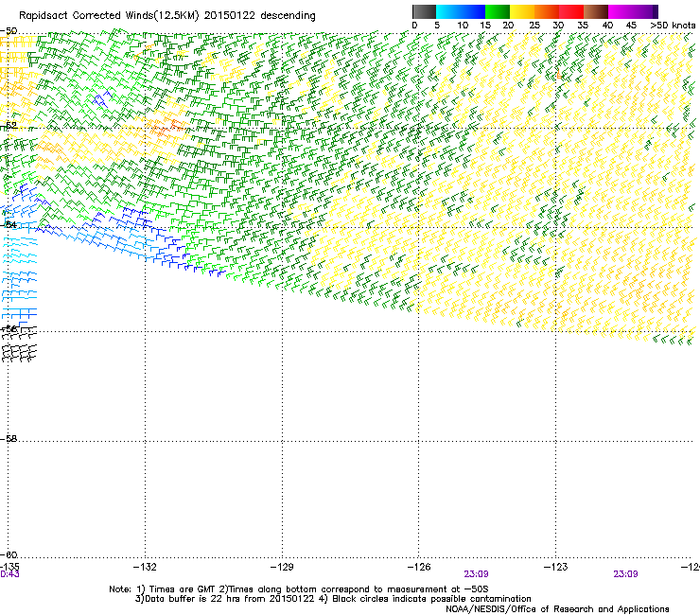700x615 pixels.
Task: Click the word 'descending' in the title
Action: coord(288,16)
